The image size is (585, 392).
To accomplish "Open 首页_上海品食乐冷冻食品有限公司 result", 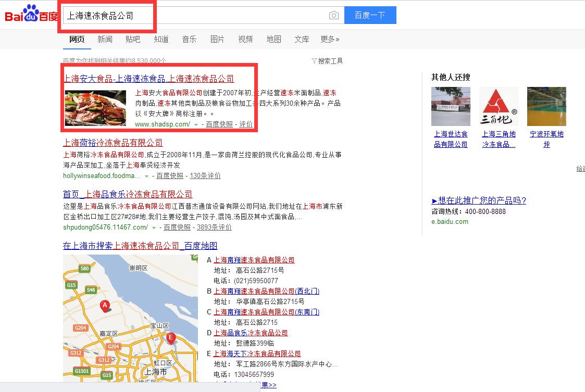I will pos(128,194).
